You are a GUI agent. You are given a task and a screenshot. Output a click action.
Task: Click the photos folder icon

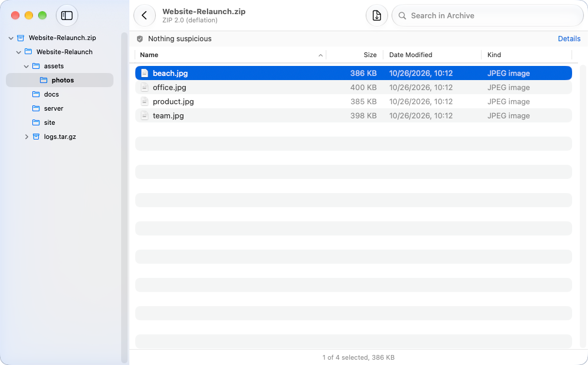44,80
